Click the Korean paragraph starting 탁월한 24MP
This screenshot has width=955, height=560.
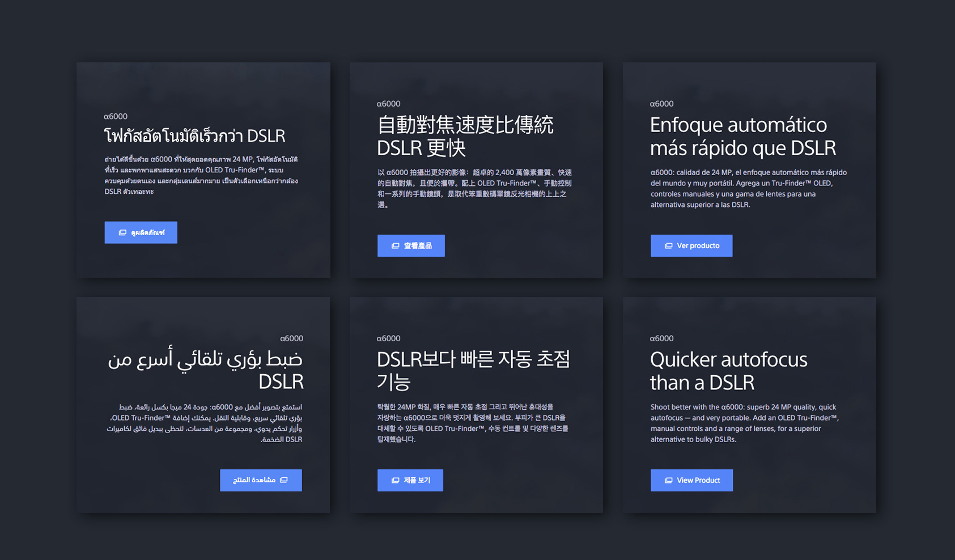[473, 423]
